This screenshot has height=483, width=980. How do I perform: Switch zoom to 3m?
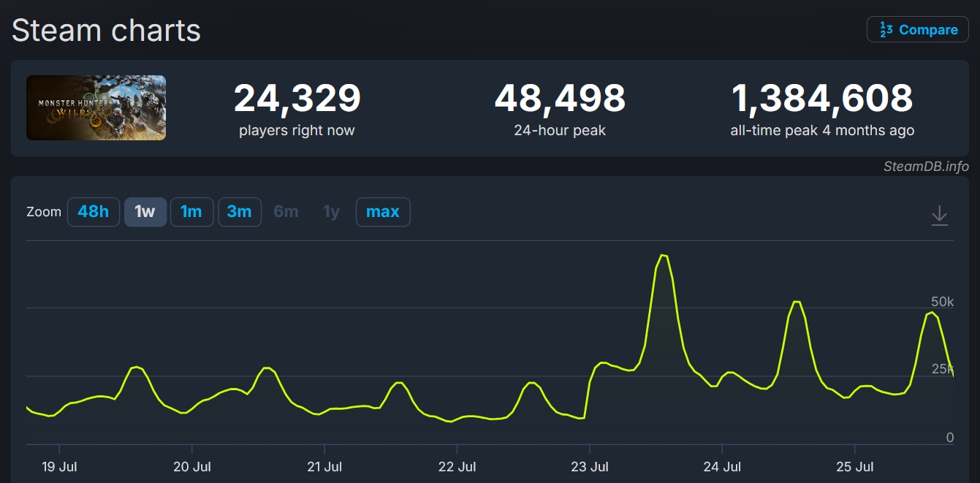tap(240, 212)
